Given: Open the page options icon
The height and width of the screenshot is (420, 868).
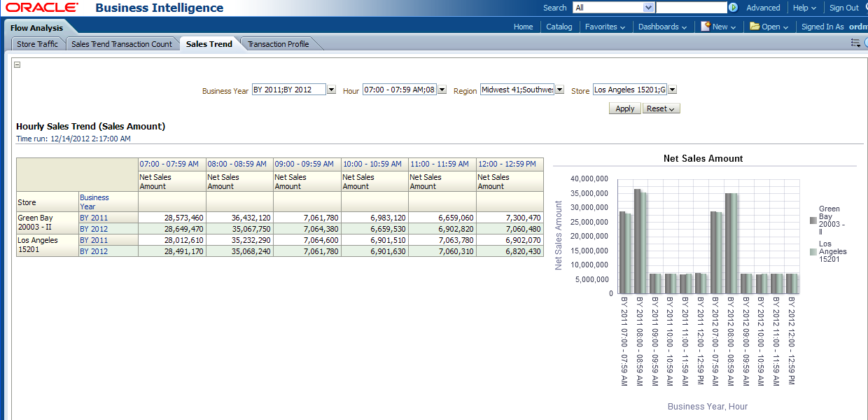Looking at the screenshot, I should click(855, 43).
